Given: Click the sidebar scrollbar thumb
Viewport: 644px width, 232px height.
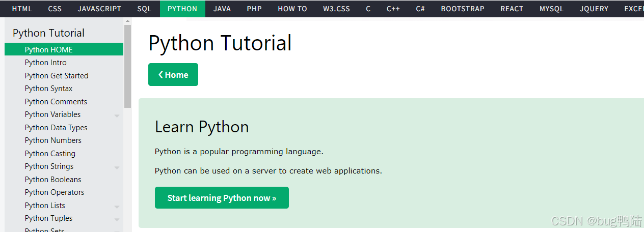Looking at the screenshot, I should coord(127,66).
